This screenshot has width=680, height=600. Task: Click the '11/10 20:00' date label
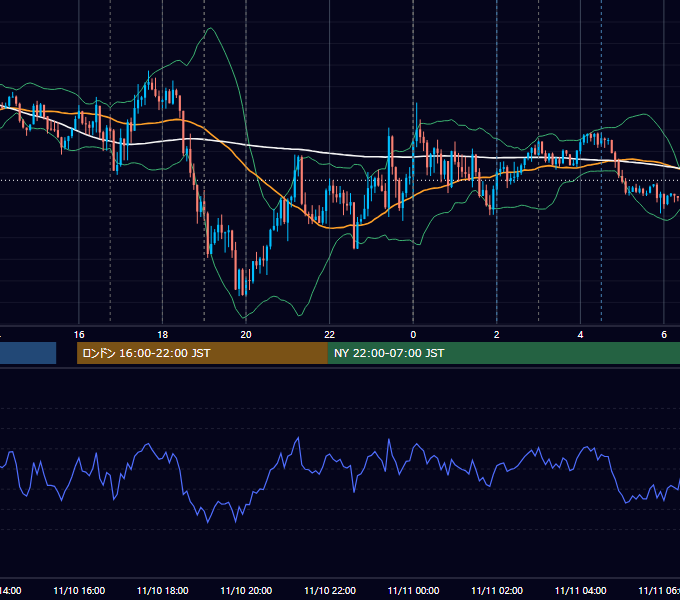(246, 590)
